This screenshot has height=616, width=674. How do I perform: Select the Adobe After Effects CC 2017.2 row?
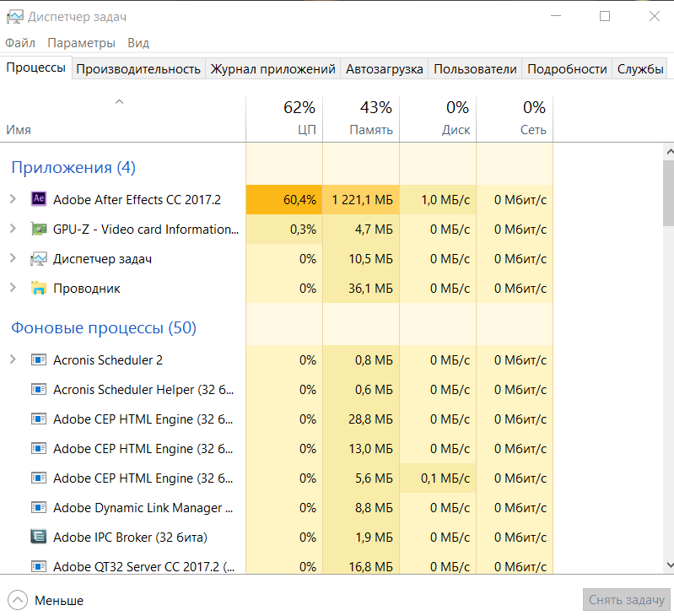click(277, 199)
